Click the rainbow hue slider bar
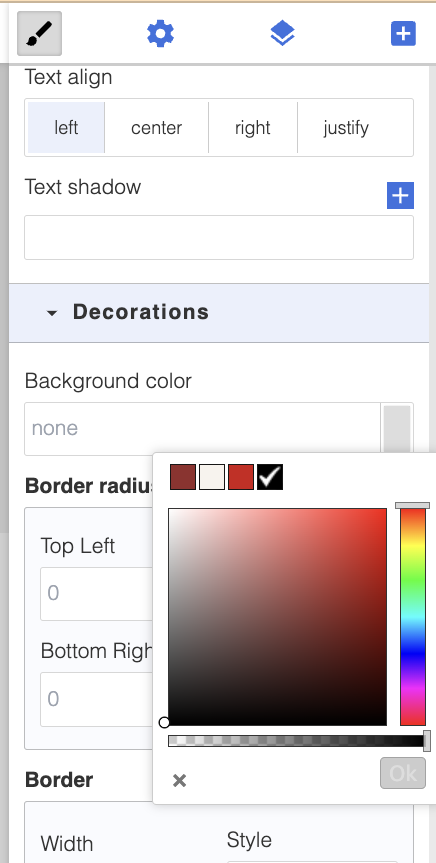The width and height of the screenshot is (436, 863). (x=413, y=616)
